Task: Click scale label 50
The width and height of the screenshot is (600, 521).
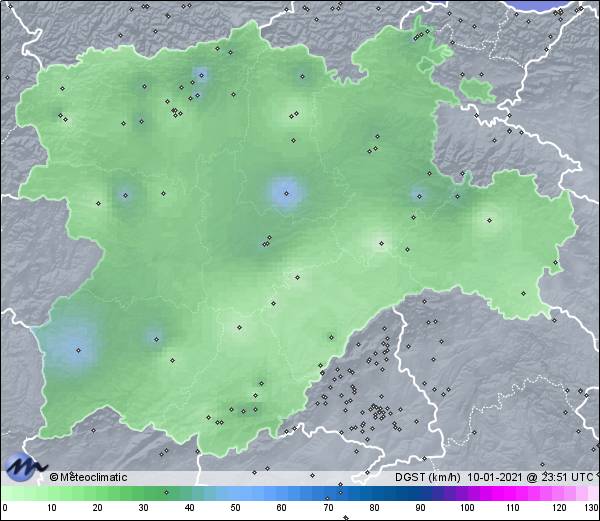Action: click(x=235, y=508)
